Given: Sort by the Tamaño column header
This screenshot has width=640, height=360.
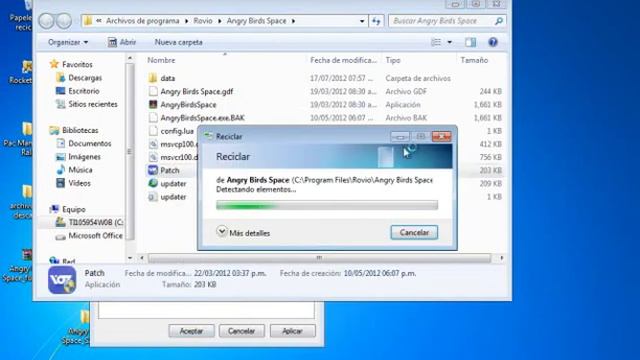Looking at the screenshot, I should (x=474, y=60).
